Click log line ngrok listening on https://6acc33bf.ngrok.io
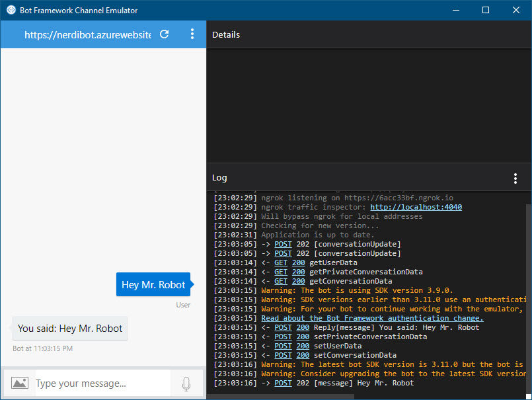The image size is (532, 400). click(357, 198)
